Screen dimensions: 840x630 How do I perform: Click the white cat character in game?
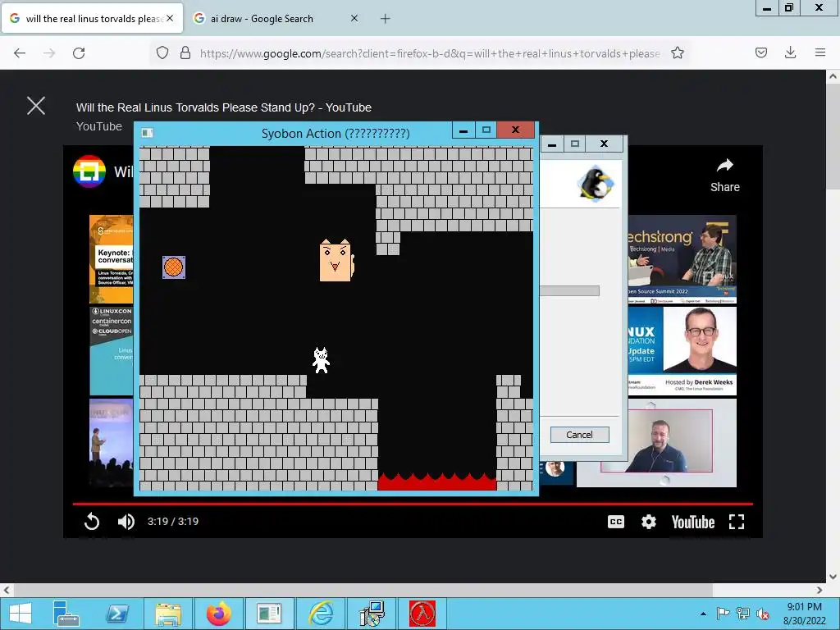321,360
